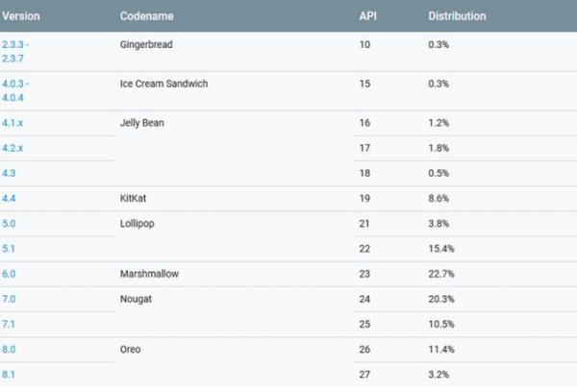Image resolution: width=577 pixels, height=392 pixels.
Task: Click the 4.4 KitKat version link
Action: click(9, 198)
